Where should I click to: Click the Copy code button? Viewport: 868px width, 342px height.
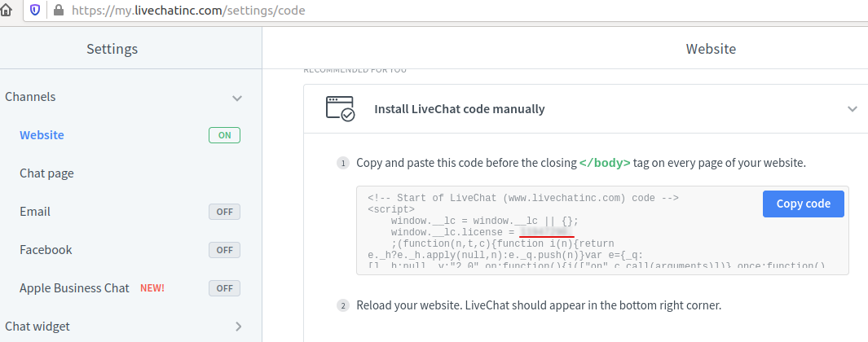point(804,204)
